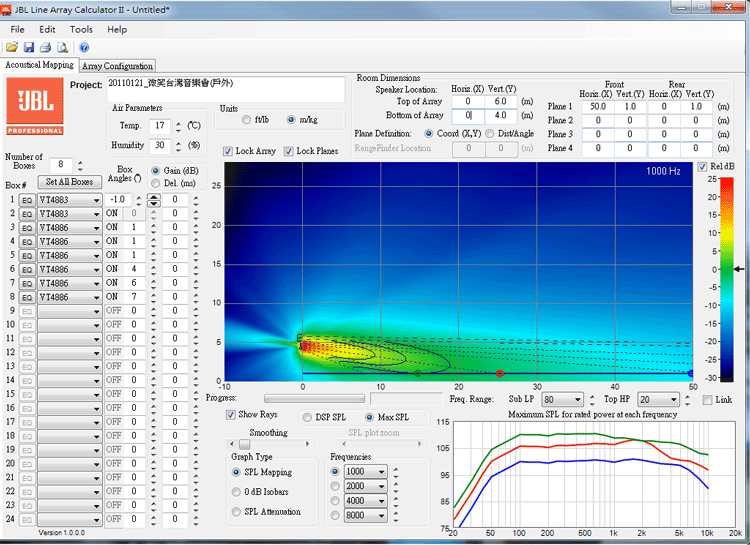Open EQ for box 3
Image resolution: width=750 pixels, height=545 pixels.
coord(27,228)
